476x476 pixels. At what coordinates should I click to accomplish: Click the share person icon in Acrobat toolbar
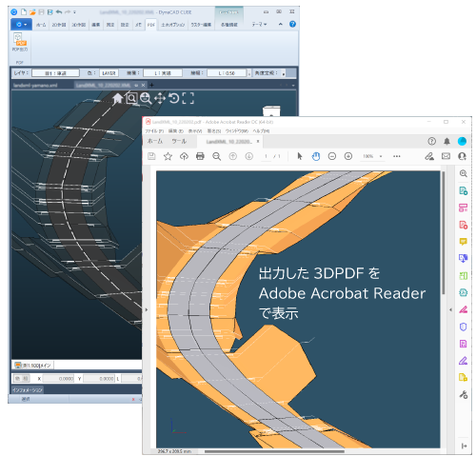(462, 156)
